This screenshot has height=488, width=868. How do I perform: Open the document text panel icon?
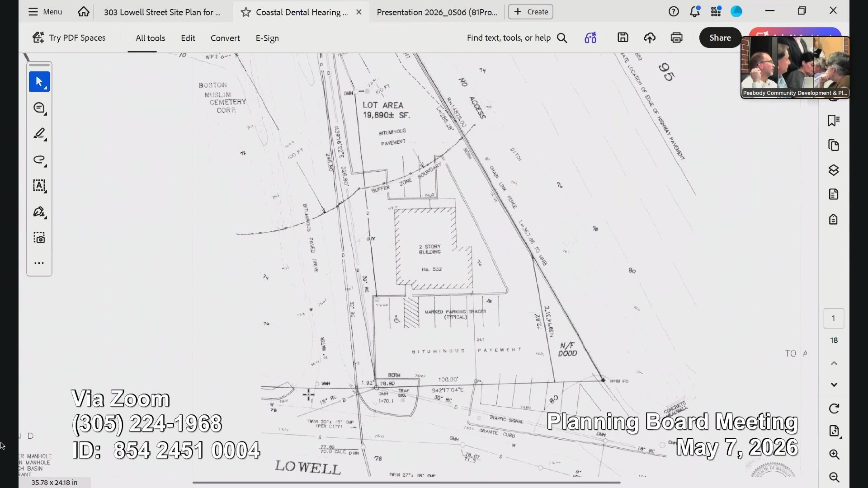(x=834, y=194)
